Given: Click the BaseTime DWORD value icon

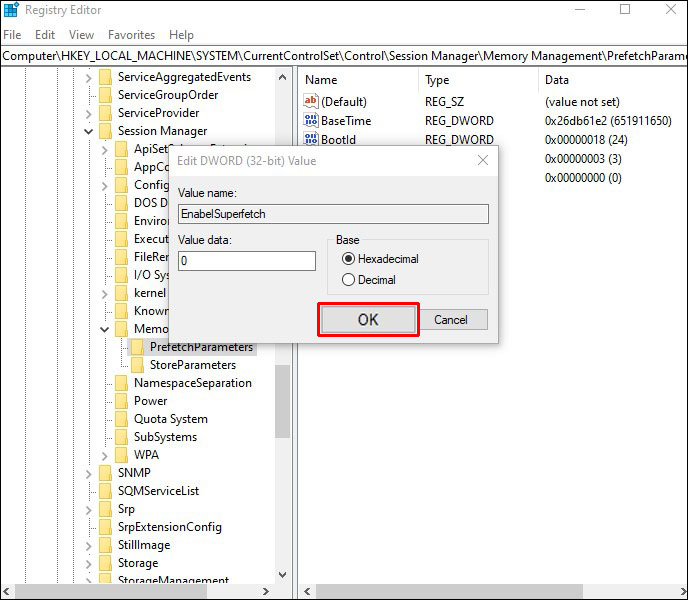Looking at the screenshot, I should tap(311, 120).
